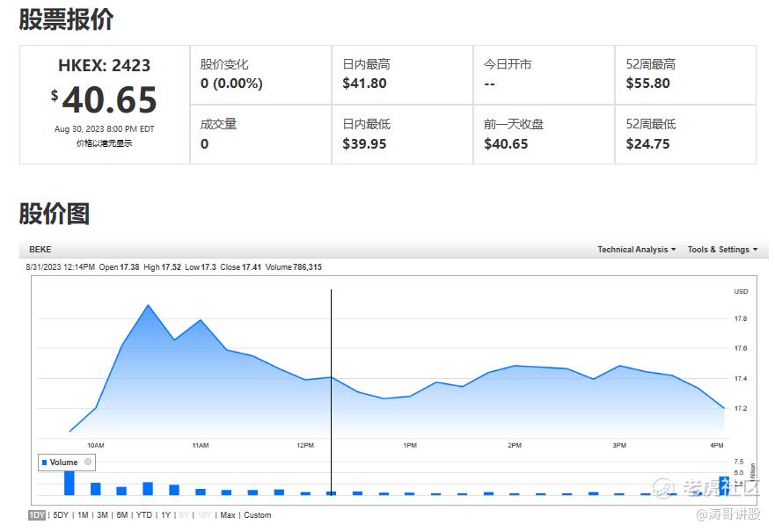775x532 pixels.
Task: Select the Max chart range
Action: tap(227, 515)
